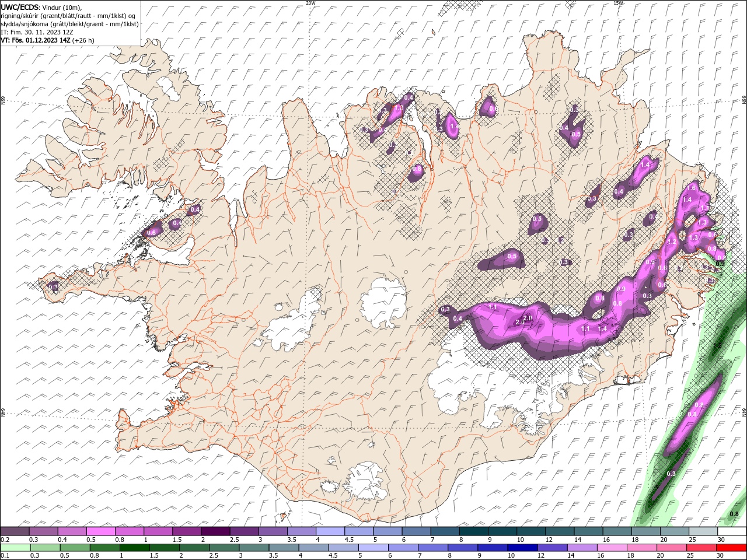Click the 20W longitude label
This screenshot has height=560, width=747.
[310, 3]
